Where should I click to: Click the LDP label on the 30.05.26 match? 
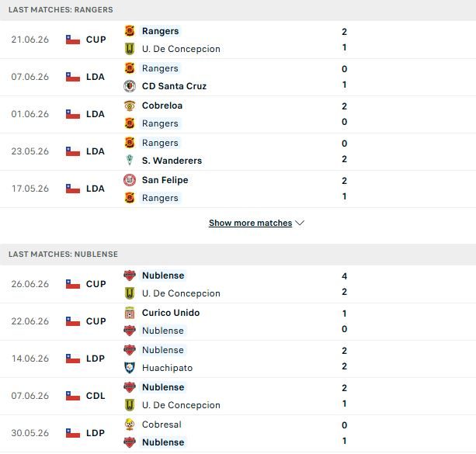[x=96, y=433]
